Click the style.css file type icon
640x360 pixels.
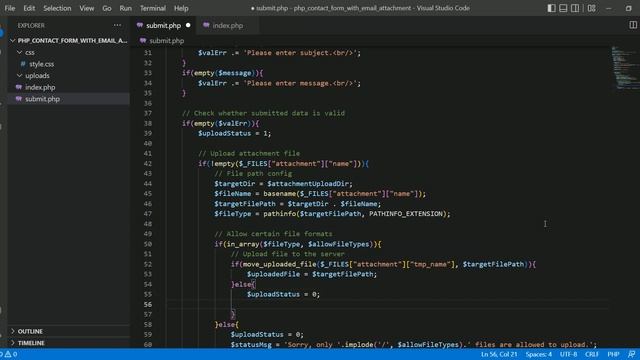[x=23, y=64]
